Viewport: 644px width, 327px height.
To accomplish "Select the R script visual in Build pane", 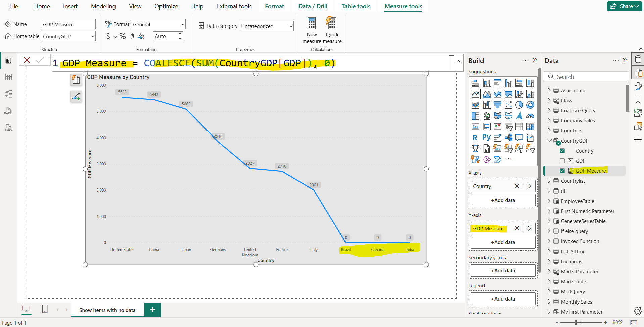I will click(475, 137).
